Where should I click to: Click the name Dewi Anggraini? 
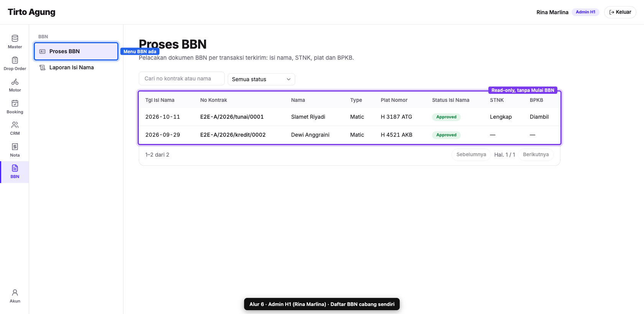coord(310,135)
